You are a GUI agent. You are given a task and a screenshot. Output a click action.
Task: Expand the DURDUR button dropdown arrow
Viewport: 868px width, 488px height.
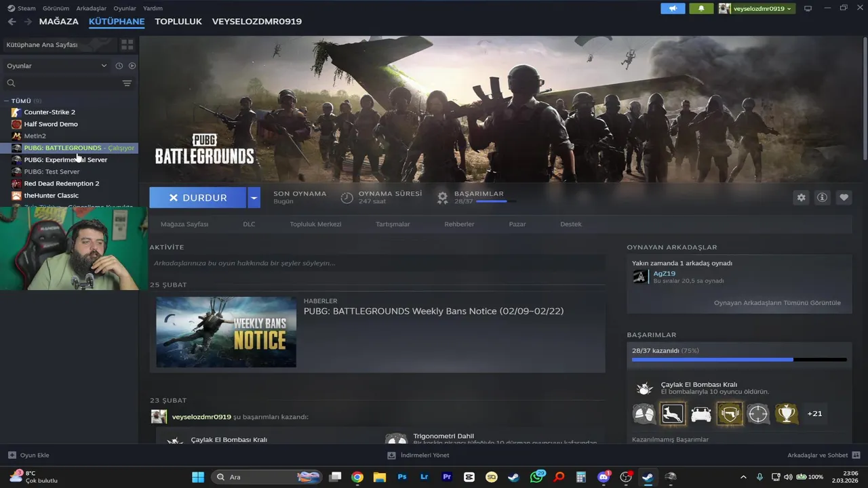254,197
